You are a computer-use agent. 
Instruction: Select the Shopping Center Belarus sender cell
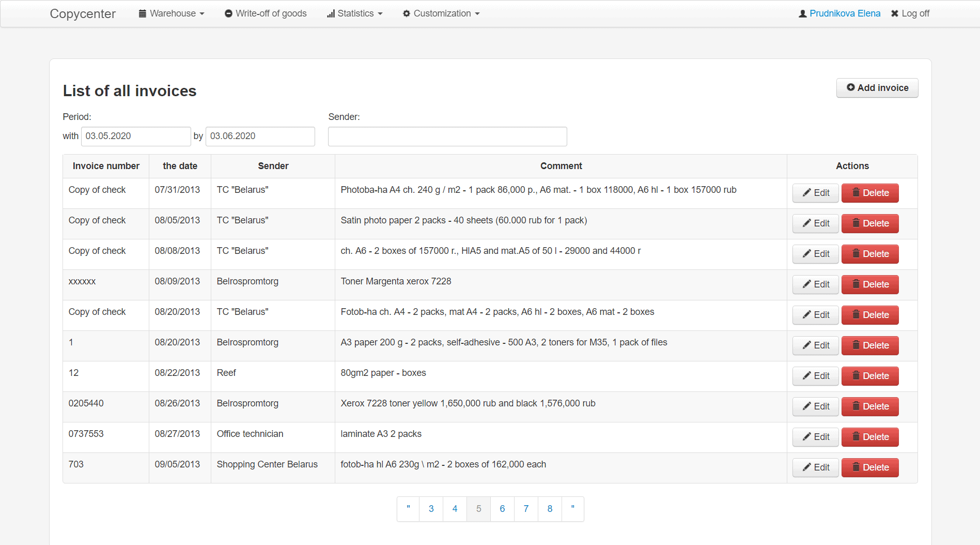tap(273, 468)
